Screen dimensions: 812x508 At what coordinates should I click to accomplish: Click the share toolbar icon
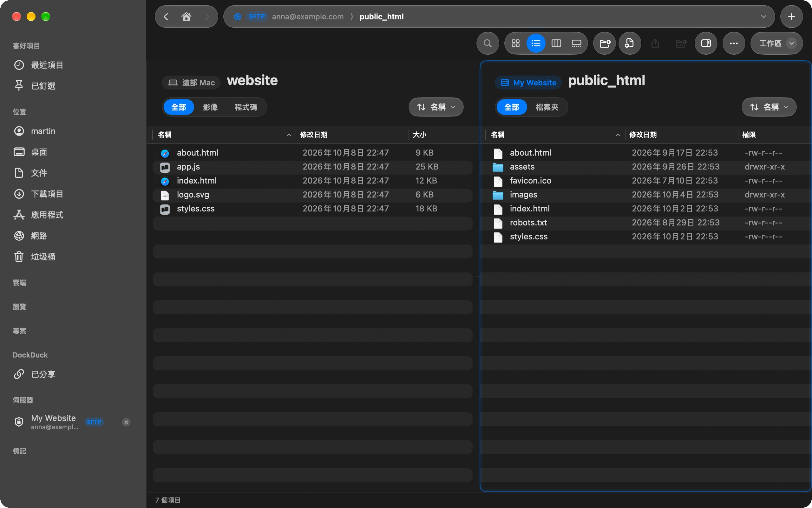coord(655,43)
